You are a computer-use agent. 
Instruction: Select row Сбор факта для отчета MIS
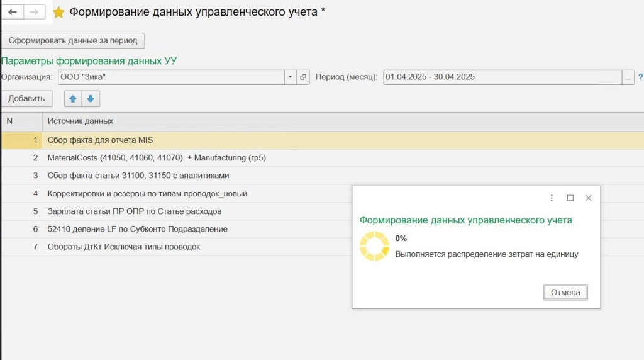click(323, 140)
